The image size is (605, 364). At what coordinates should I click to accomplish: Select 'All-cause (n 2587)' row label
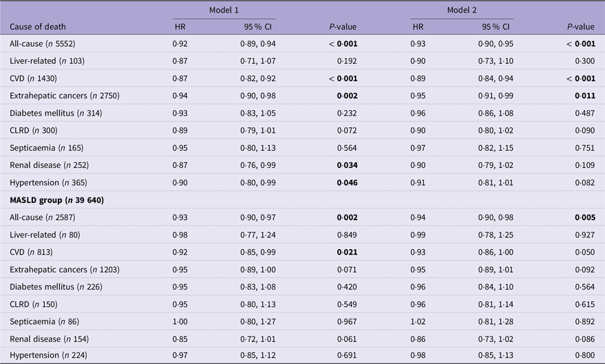tap(43, 217)
